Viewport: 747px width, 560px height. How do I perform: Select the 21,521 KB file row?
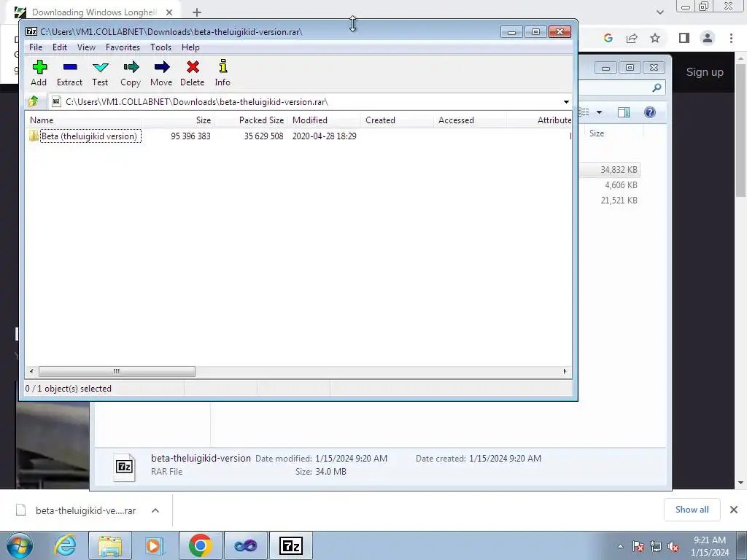[611, 201]
